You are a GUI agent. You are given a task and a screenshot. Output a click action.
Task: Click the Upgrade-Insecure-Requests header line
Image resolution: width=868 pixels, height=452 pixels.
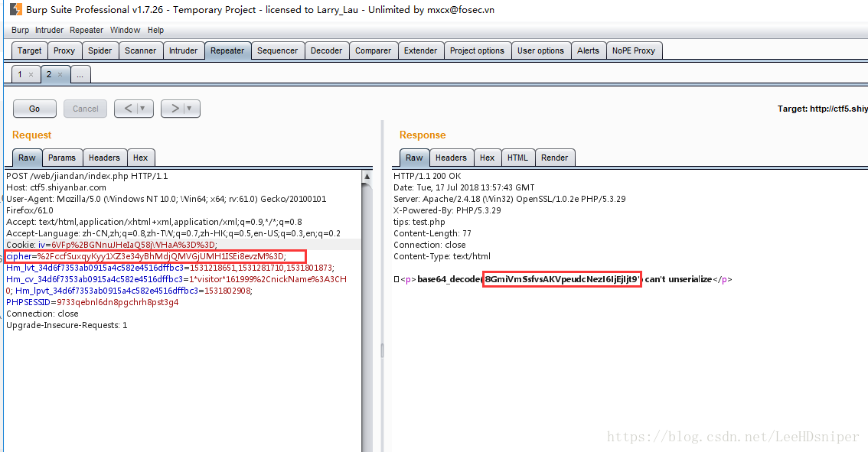click(67, 325)
